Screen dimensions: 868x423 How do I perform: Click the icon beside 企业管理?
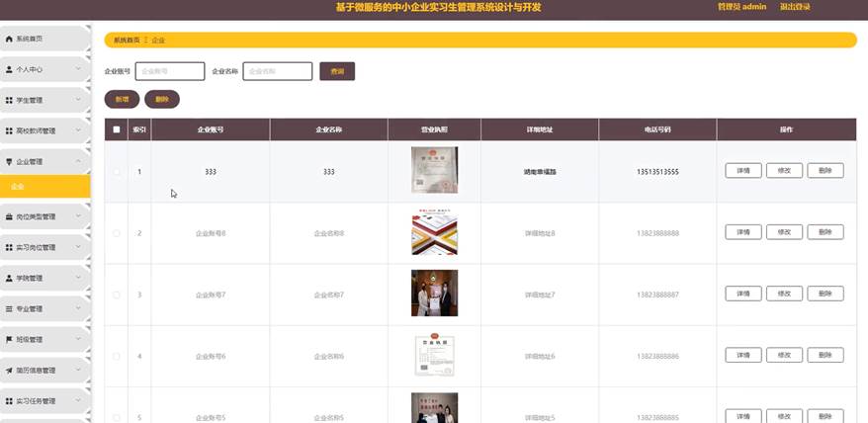pos(9,162)
